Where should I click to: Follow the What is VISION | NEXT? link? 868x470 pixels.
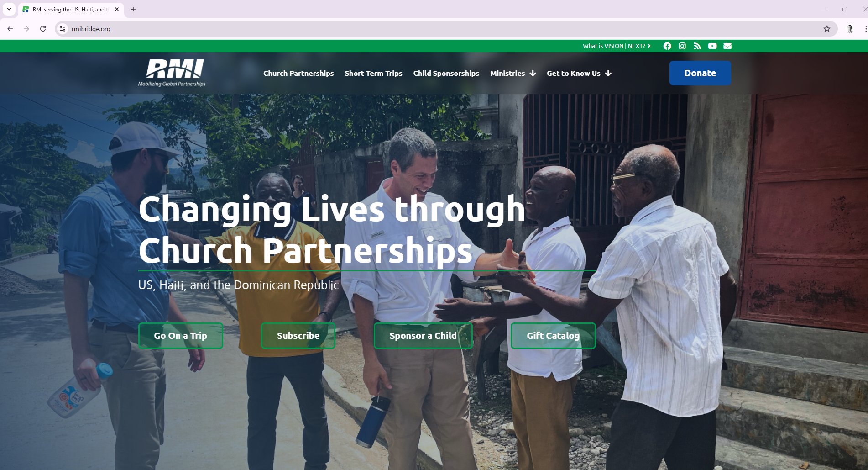coord(617,46)
